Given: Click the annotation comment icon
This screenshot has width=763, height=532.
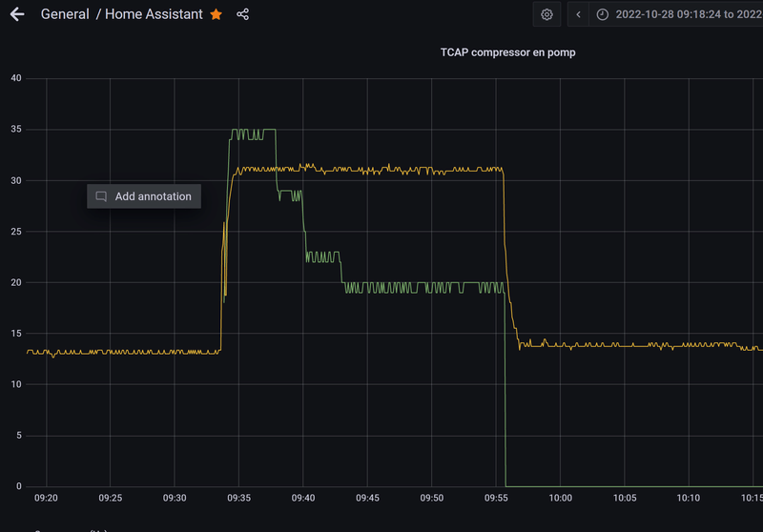Looking at the screenshot, I should [x=101, y=196].
